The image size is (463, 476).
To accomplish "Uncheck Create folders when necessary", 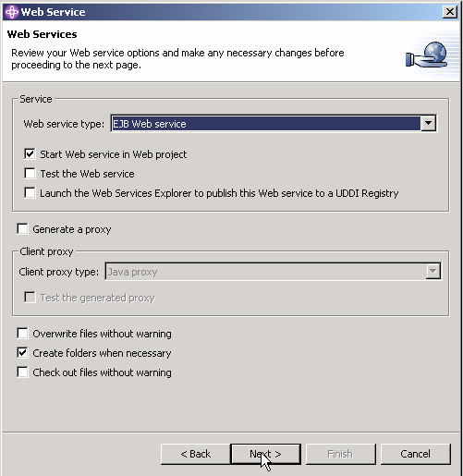I will (x=22, y=352).
